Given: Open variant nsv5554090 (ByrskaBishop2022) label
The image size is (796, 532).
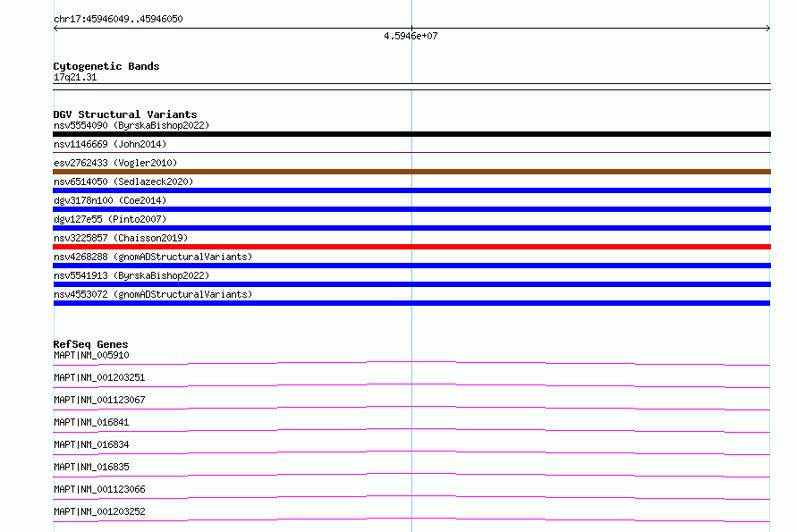Looking at the screenshot, I should click(x=131, y=125).
